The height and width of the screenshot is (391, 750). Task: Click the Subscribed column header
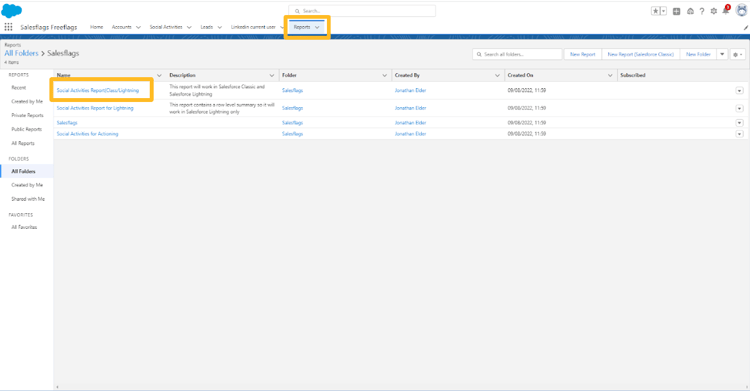point(633,75)
